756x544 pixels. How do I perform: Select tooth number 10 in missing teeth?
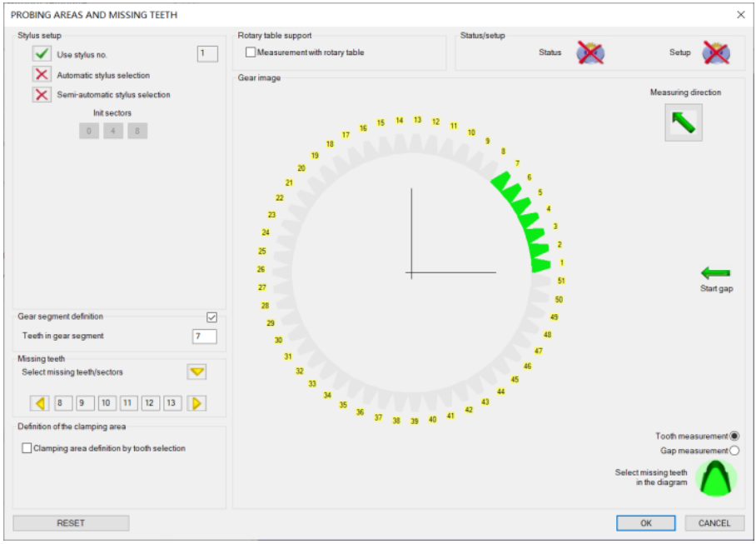pos(107,403)
